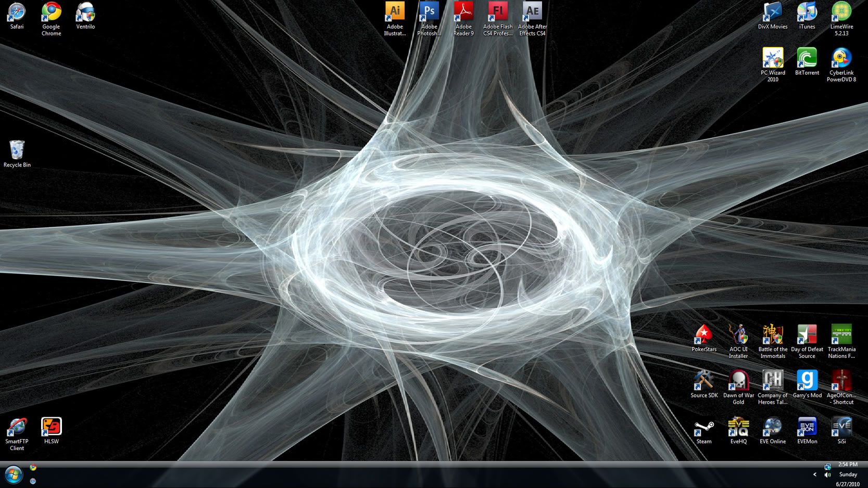Image resolution: width=868 pixels, height=488 pixels.
Task: Open the Safari desktop shortcut
Action: [x=17, y=15]
